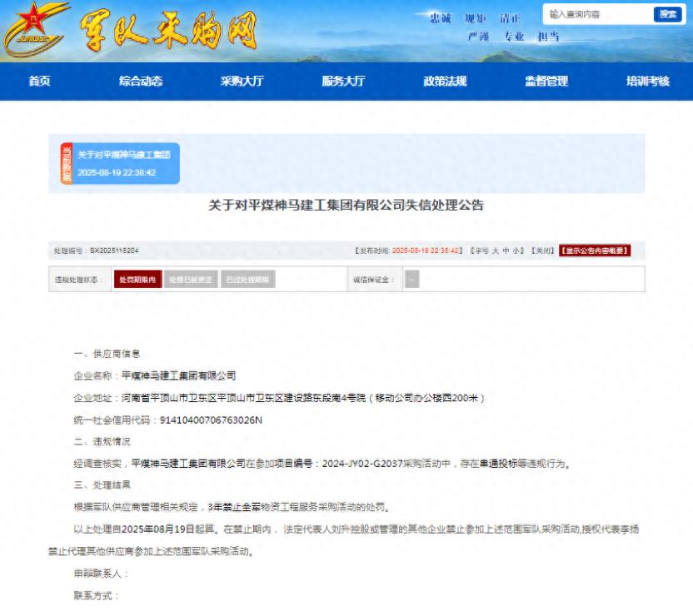
Task: Click the 搜索 search button
Action: click(667, 15)
